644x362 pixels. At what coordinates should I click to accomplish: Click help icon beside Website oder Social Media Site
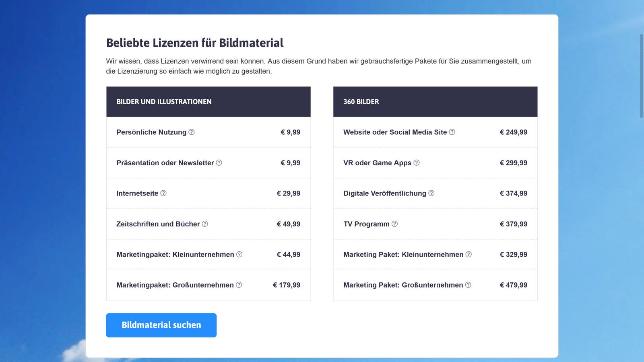452,132
